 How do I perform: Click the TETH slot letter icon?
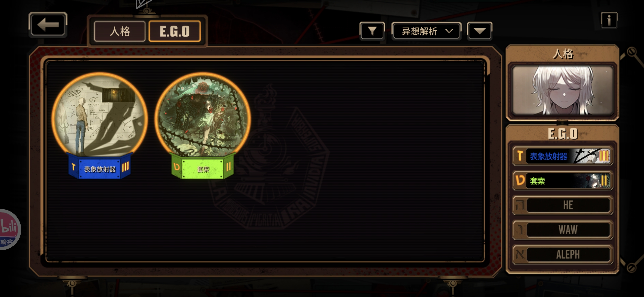[520, 181]
